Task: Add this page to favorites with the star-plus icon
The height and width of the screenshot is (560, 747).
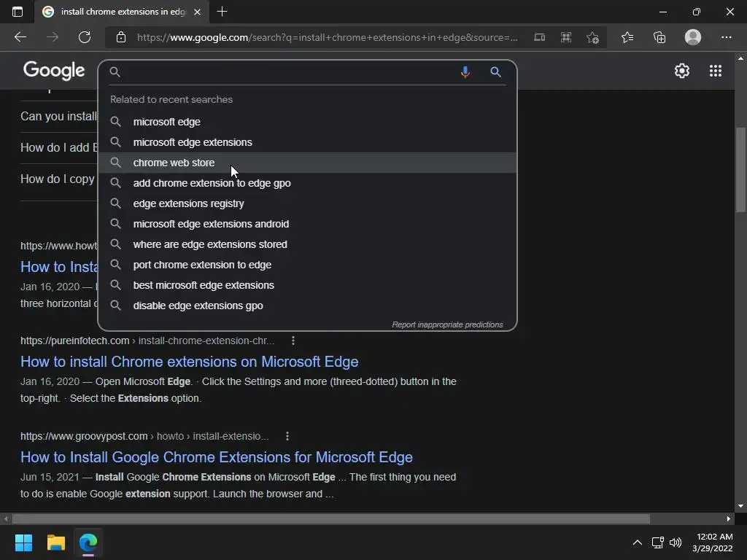Action: point(592,37)
